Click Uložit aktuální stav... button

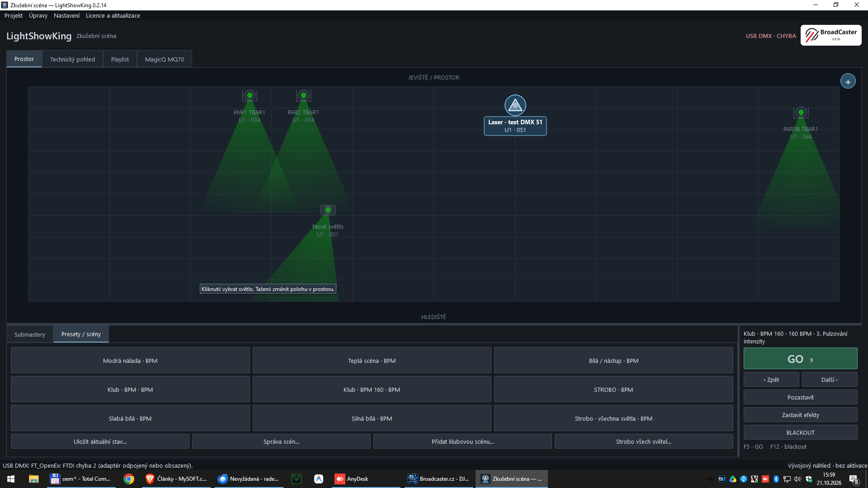[100, 441]
